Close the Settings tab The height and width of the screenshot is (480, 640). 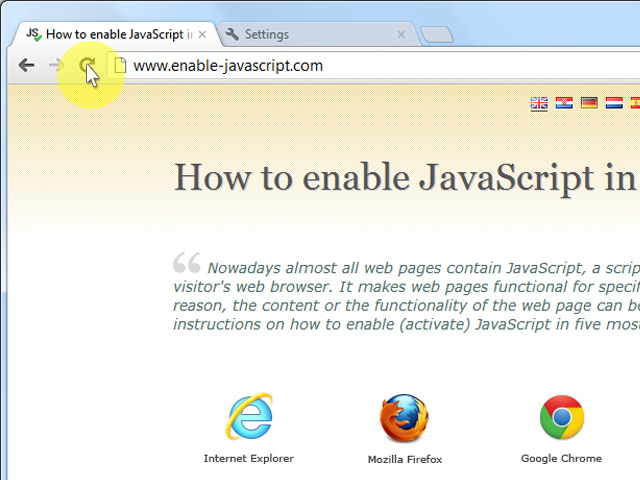coord(401,34)
